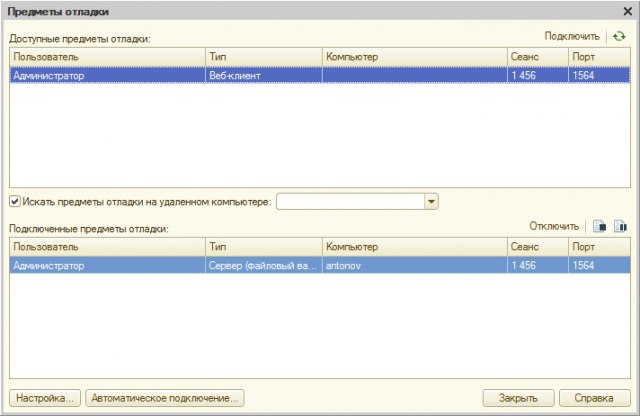
Task: Click the last icon right of Отключить
Action: point(620,226)
